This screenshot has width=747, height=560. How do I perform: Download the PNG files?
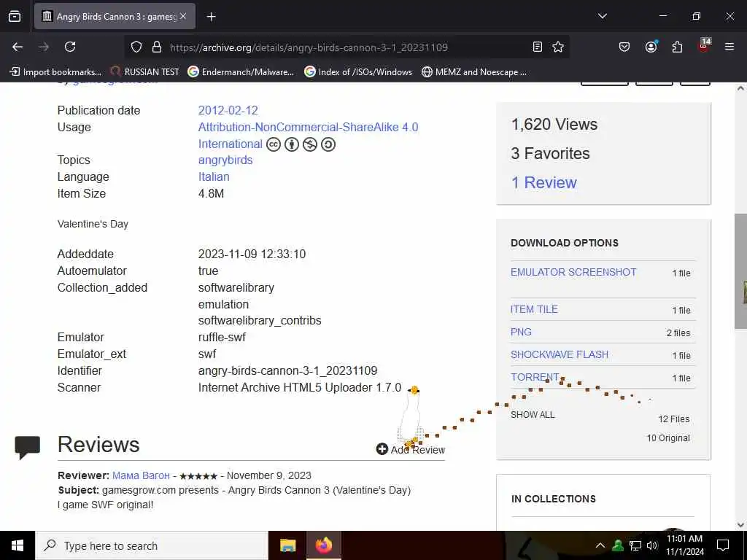[521, 332]
